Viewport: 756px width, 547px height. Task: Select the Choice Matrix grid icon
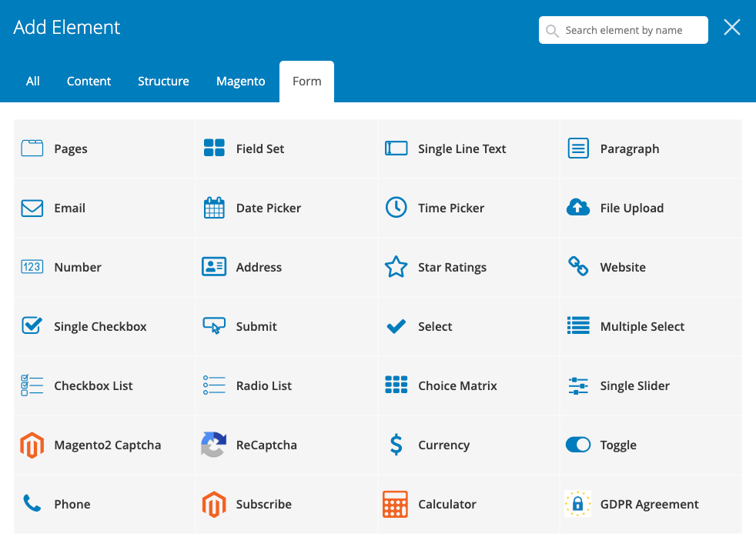pyautogui.click(x=396, y=385)
